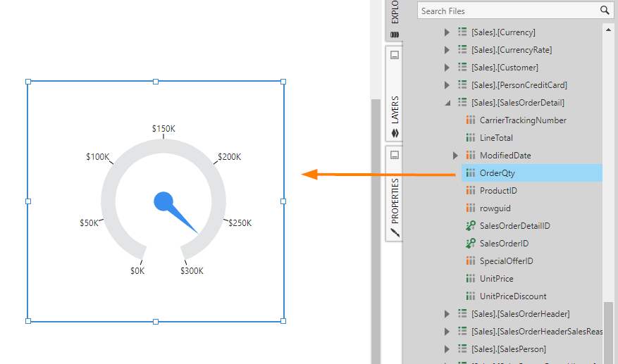The width and height of the screenshot is (618, 364).
Task: Collapse the [Sales].[SalesOrderDetail] node
Action: point(447,103)
